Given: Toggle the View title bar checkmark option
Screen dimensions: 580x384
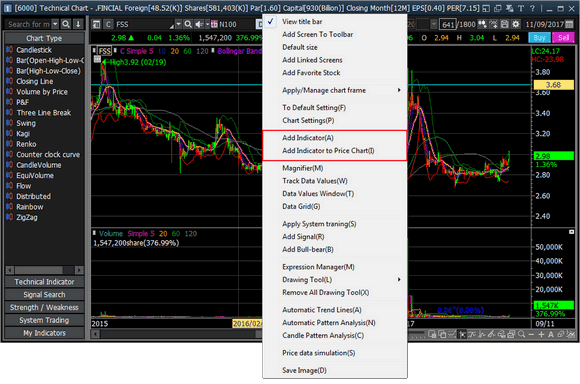Looking at the screenshot, I should (302, 21).
